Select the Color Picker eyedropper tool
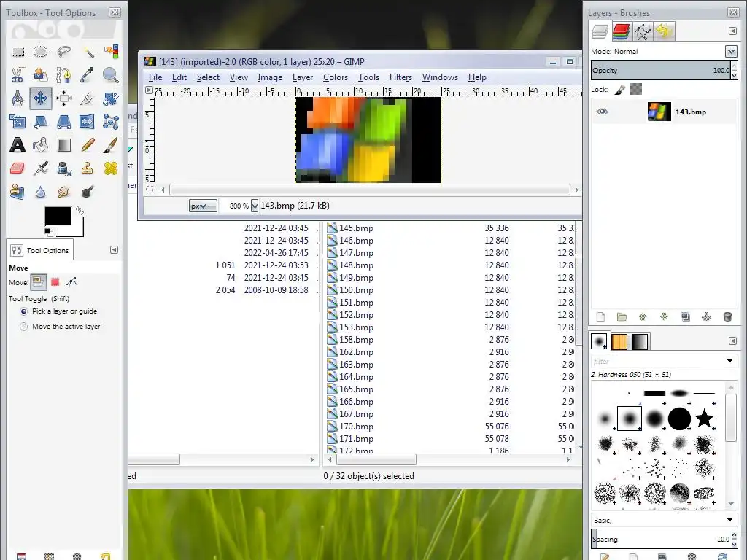747x560 pixels. pos(88,75)
